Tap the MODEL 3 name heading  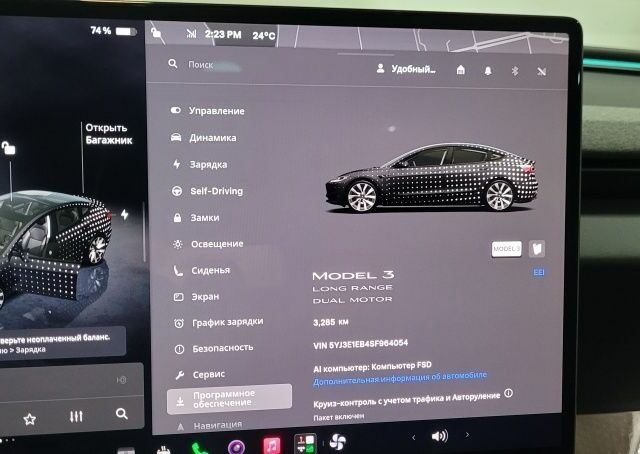(353, 276)
